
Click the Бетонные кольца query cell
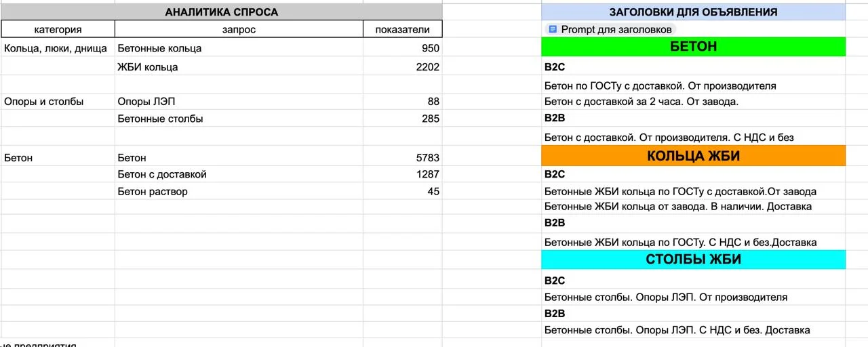[x=239, y=48]
